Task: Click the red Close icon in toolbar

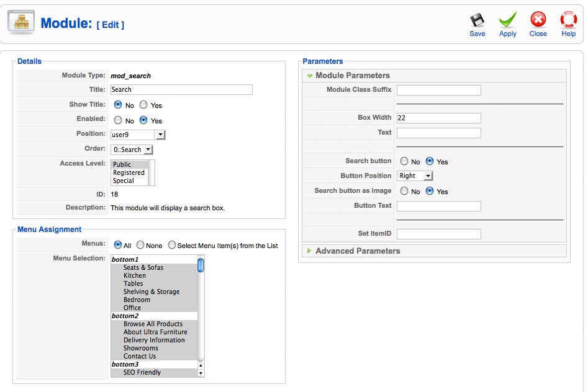Action: point(538,19)
